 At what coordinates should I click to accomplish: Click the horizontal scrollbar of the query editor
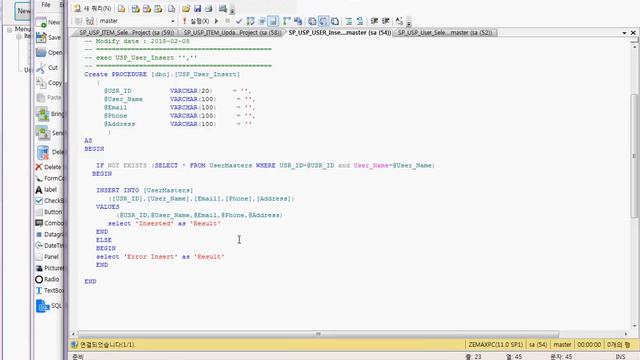[318, 334]
